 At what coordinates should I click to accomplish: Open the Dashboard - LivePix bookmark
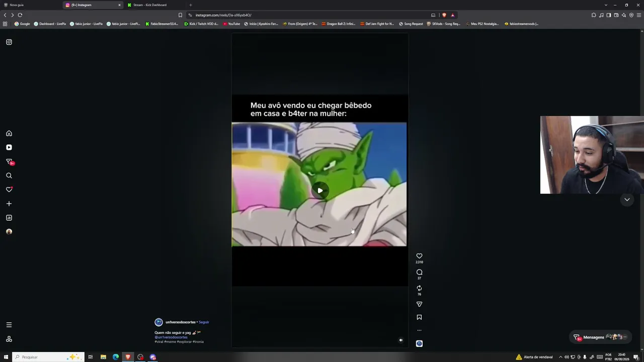tap(50, 24)
